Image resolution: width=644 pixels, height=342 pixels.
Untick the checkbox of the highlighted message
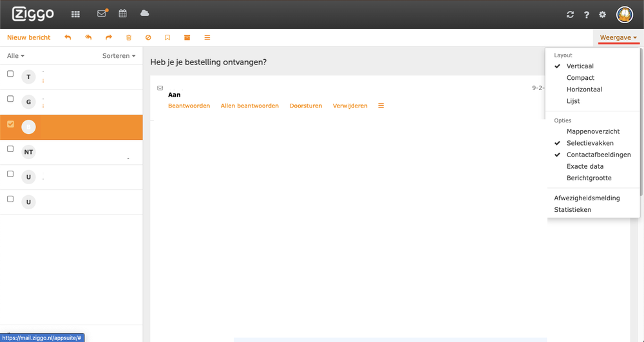pos(11,124)
